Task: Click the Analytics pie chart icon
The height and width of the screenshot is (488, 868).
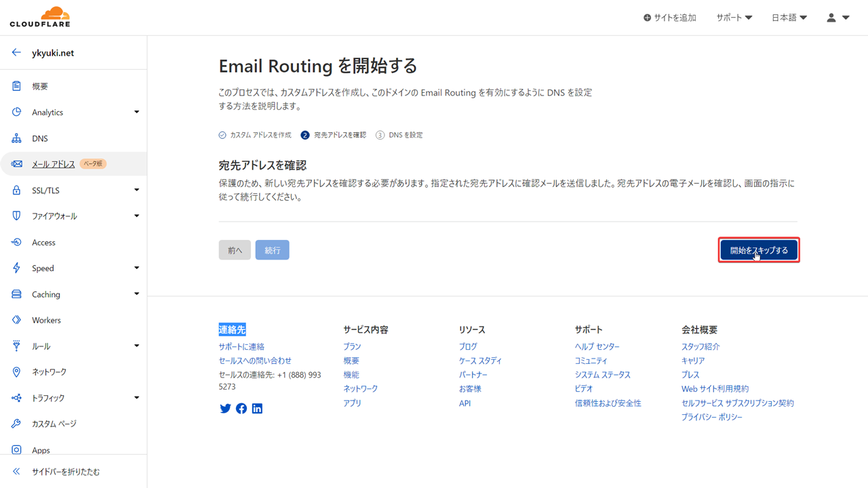Action: click(x=16, y=112)
